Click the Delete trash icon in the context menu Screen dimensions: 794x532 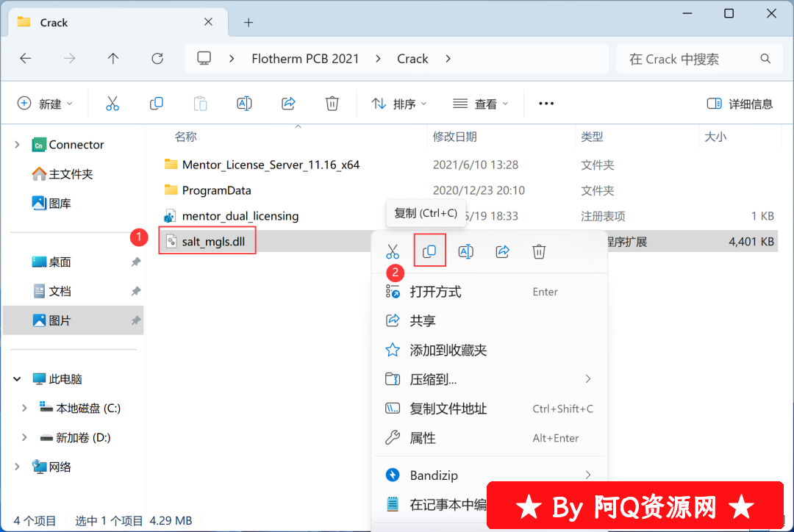tap(539, 251)
